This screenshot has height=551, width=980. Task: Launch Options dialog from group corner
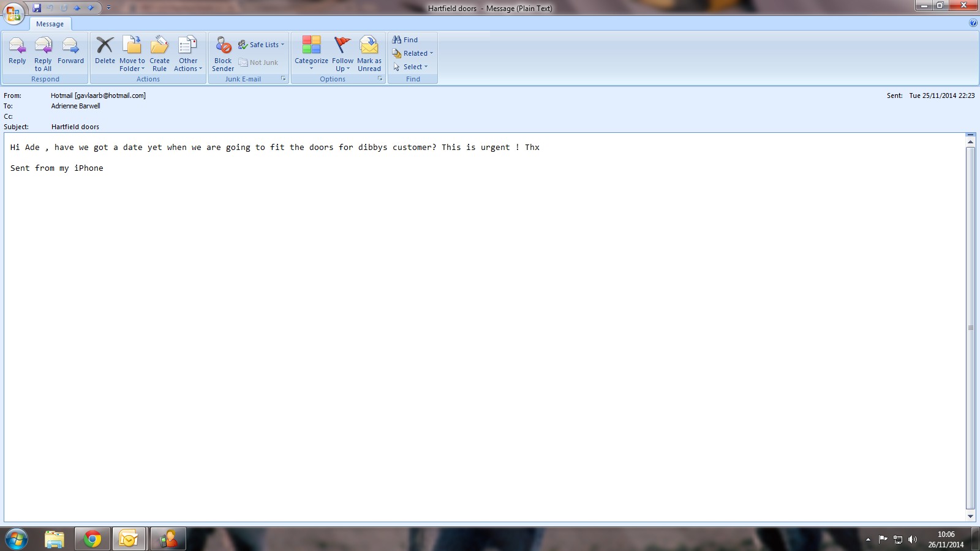[380, 79]
